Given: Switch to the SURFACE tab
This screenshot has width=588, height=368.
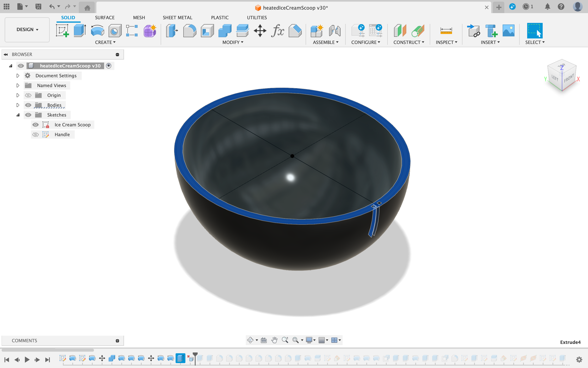Looking at the screenshot, I should pyautogui.click(x=105, y=17).
